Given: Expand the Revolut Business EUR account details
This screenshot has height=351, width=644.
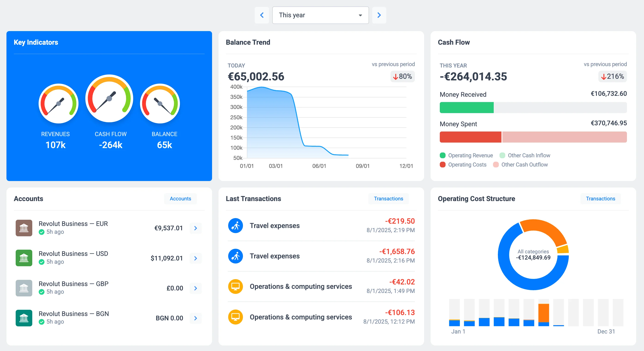Looking at the screenshot, I should (196, 228).
